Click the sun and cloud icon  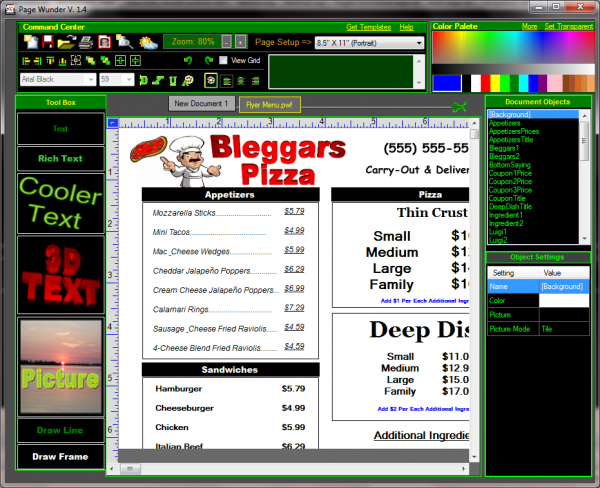[x=148, y=42]
